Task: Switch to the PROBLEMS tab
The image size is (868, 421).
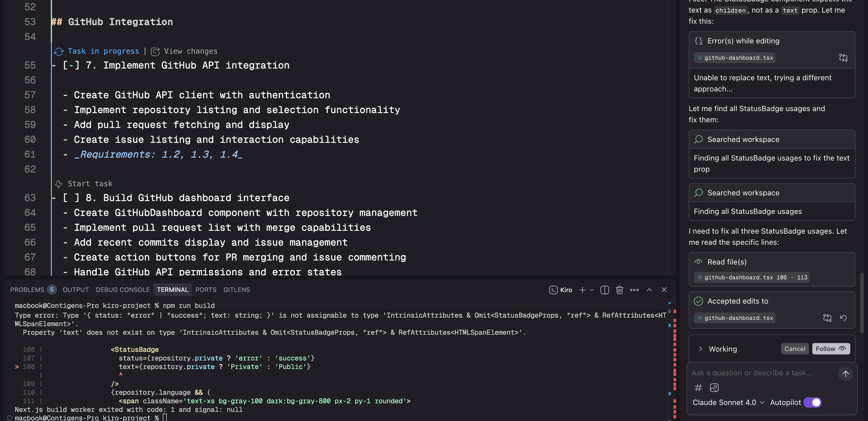Action: pos(27,290)
